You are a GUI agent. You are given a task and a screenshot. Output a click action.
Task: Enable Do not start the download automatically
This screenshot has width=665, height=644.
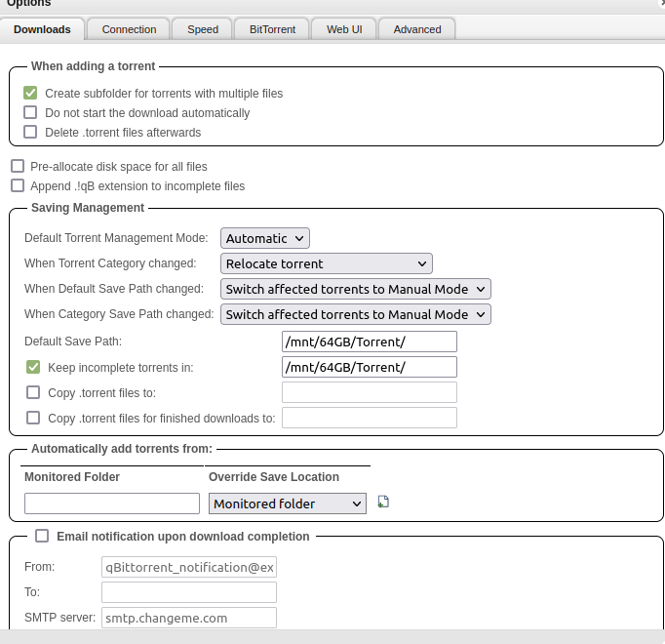[x=30, y=112]
